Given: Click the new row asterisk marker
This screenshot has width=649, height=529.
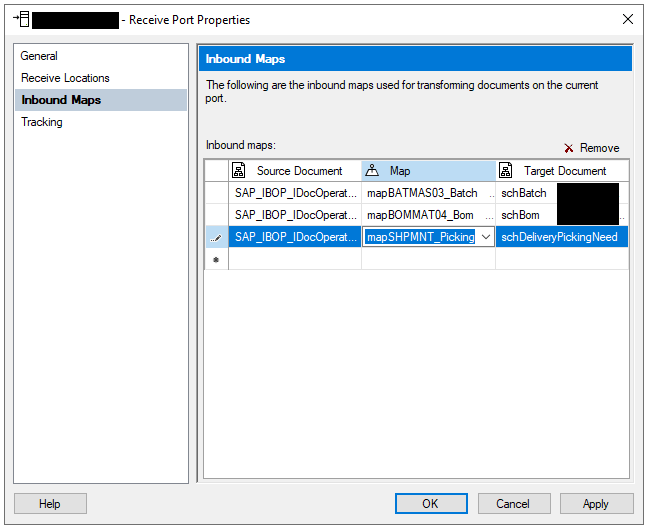Looking at the screenshot, I should [216, 260].
